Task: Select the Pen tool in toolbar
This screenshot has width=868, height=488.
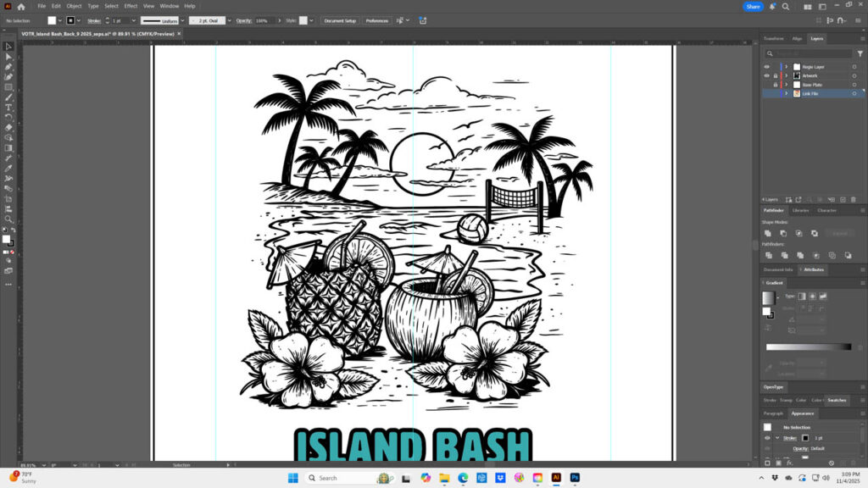Action: (x=8, y=66)
